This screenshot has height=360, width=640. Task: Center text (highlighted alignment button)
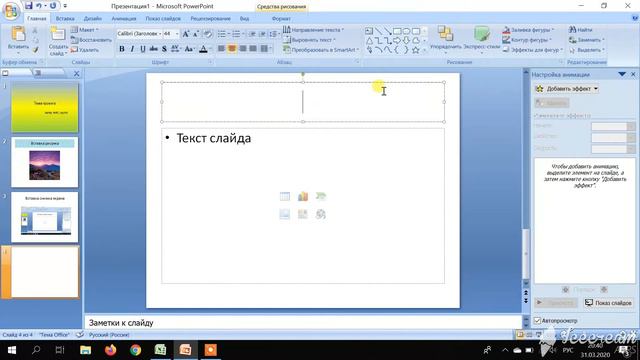pos(232,49)
